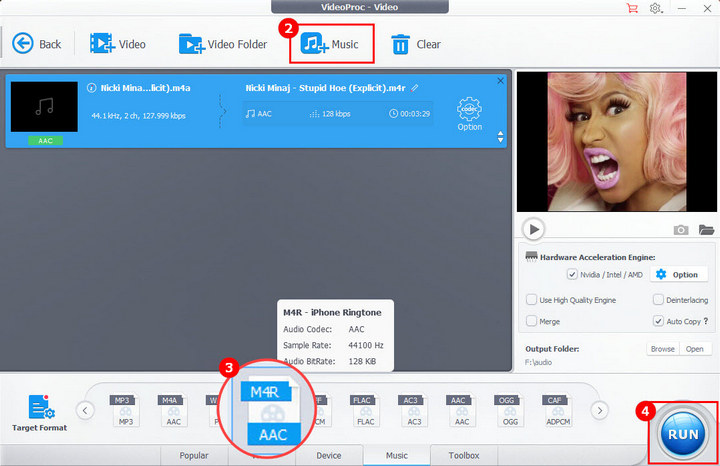Toggle the Auto Copy checkbox
Screen dimensions: 720x466
658,321
